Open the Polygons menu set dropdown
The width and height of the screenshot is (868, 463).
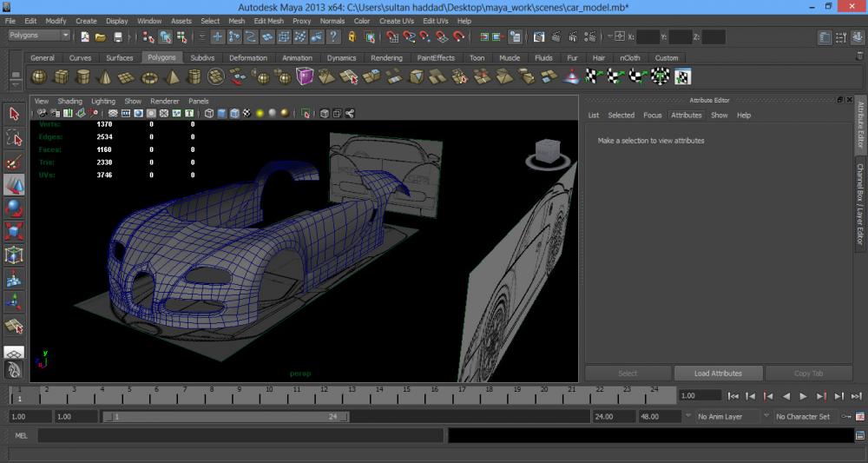[x=39, y=36]
